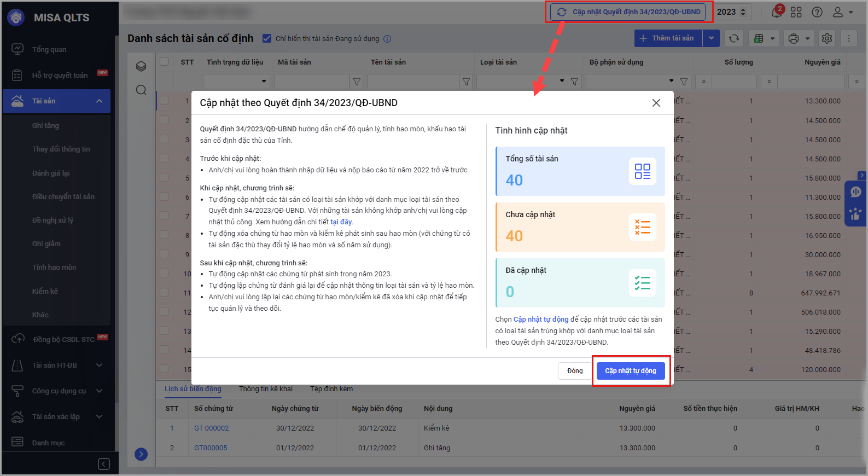Expand the Tài sản HT-ĐB section
The image size is (868, 476).
(99, 365)
